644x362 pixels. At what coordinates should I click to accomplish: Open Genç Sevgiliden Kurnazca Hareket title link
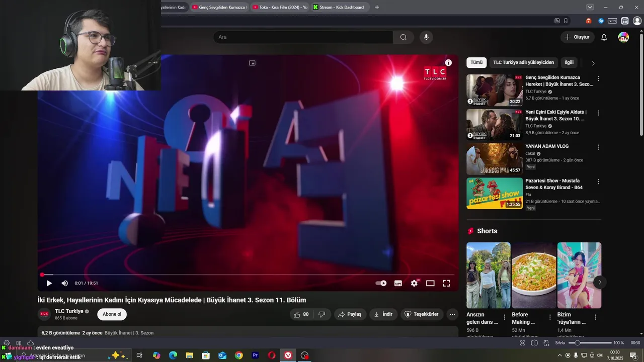pyautogui.click(x=559, y=81)
